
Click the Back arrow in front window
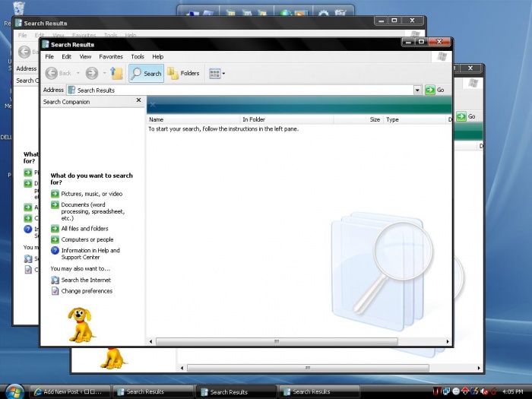point(52,73)
